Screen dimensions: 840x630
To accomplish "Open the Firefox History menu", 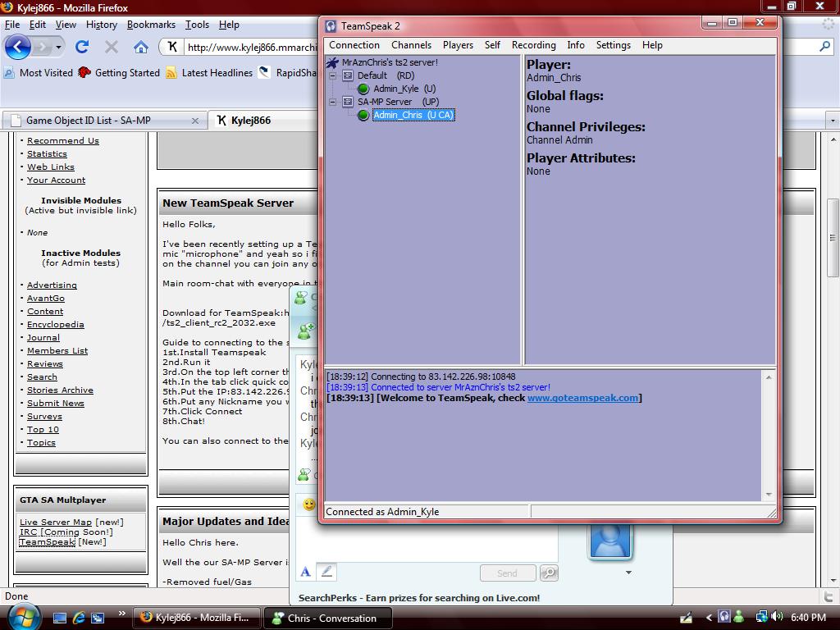I will [x=101, y=25].
